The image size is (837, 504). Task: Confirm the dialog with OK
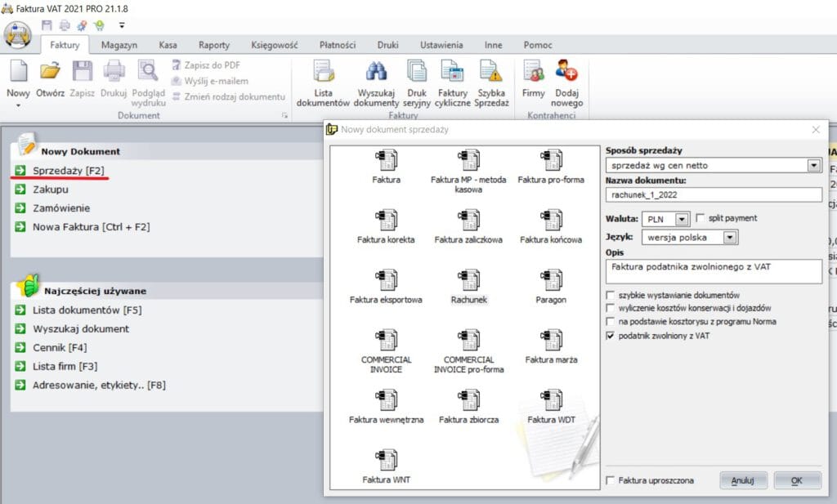point(798,481)
